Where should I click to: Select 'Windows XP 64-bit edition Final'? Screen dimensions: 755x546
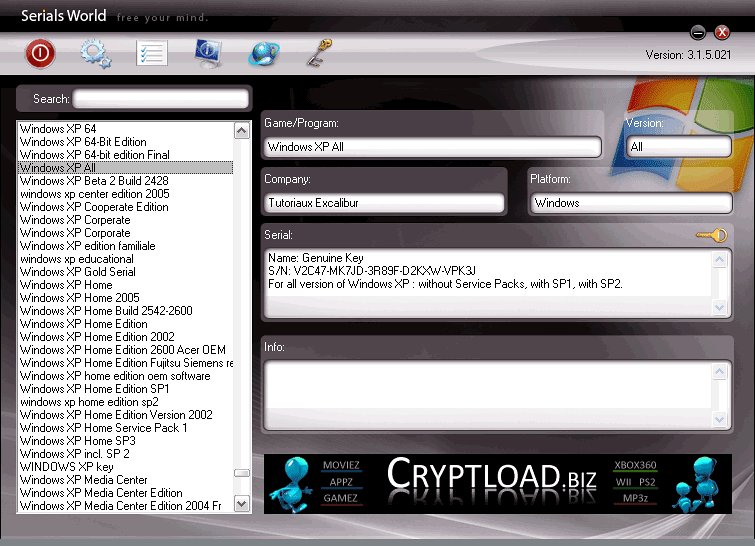[x=126, y=155]
